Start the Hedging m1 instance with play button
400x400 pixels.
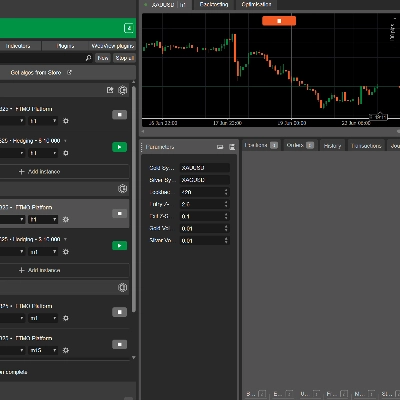coord(119,246)
